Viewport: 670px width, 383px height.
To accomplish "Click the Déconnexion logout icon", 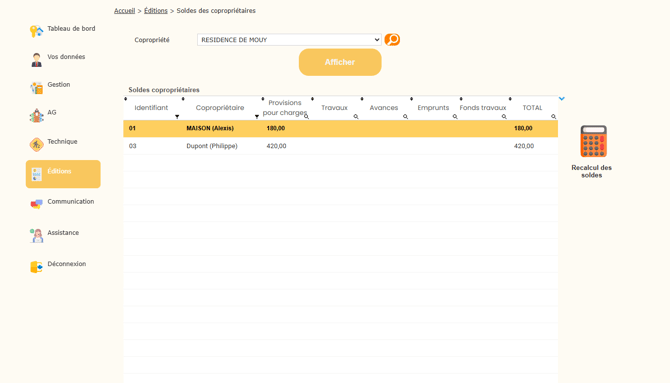I will pos(36,267).
